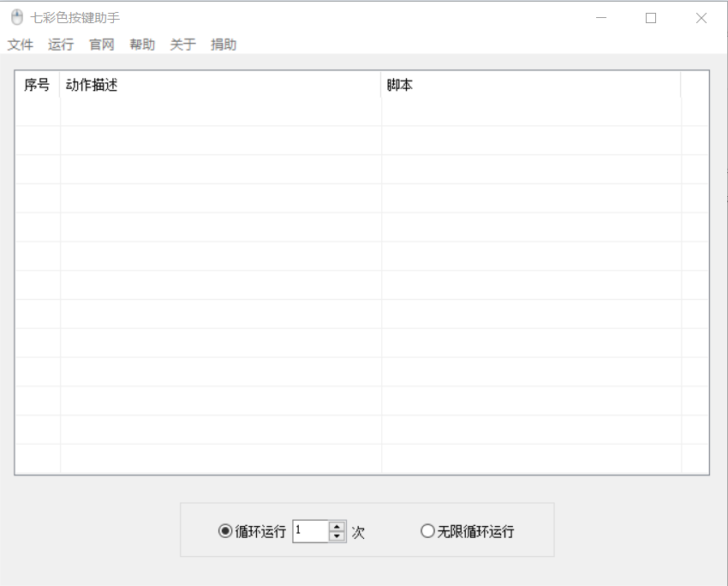Open the 文件 menu
Image resolution: width=728 pixels, height=586 pixels.
[21, 45]
